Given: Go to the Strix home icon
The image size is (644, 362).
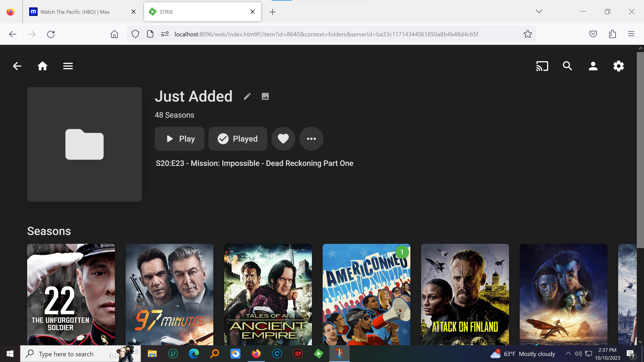Looking at the screenshot, I should [42, 66].
